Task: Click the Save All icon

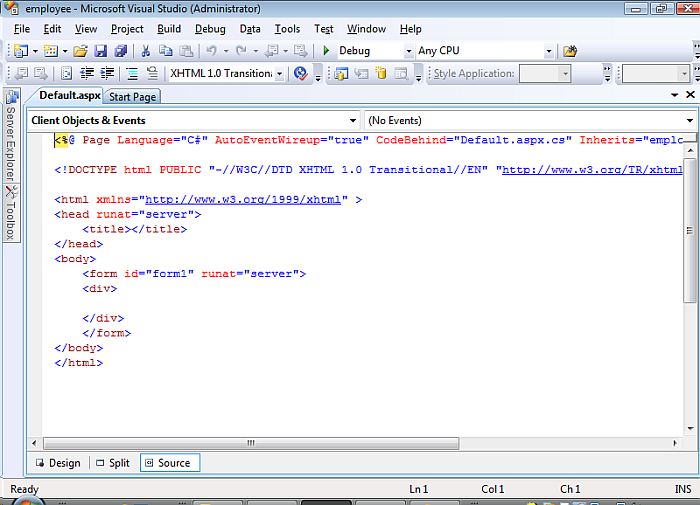Action: pyautogui.click(x=121, y=51)
